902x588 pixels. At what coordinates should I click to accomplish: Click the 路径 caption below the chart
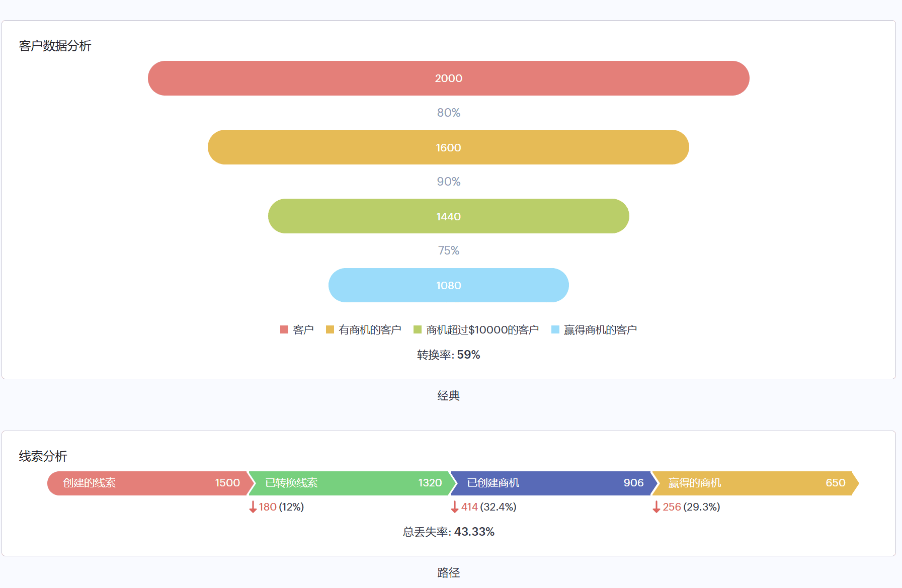pyautogui.click(x=448, y=573)
